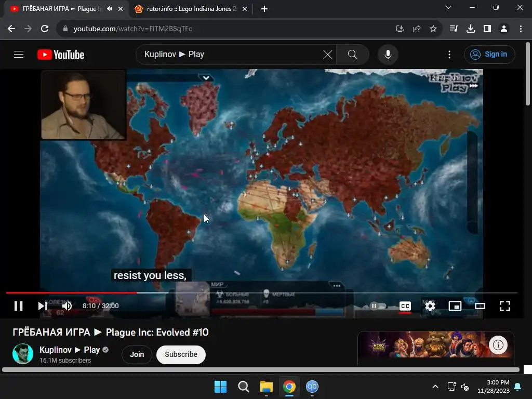Open Chrome profile icon

[504, 29]
